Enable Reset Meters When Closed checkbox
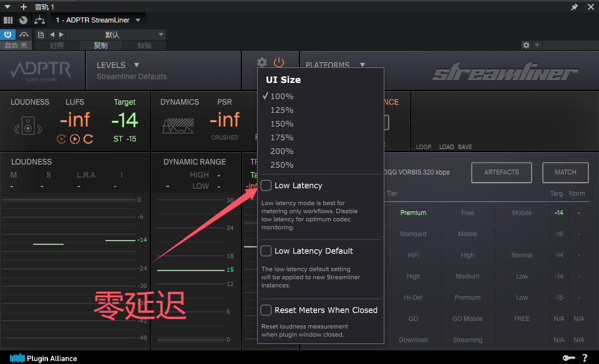599x364 pixels. click(x=266, y=310)
